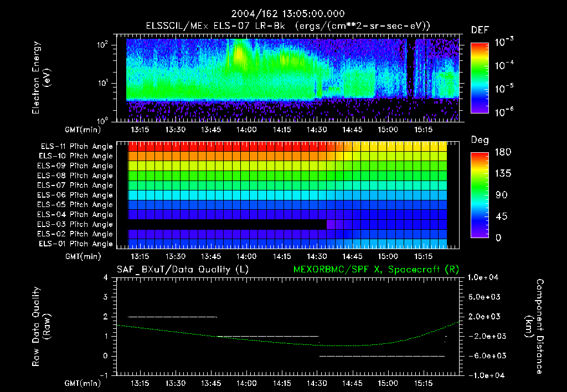Click the bright yellow flux peak in spectrogram

pos(239,54)
